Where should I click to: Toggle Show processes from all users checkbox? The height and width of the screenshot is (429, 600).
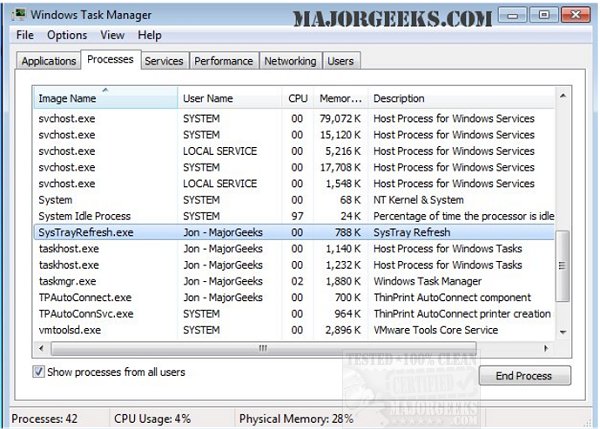[38, 372]
